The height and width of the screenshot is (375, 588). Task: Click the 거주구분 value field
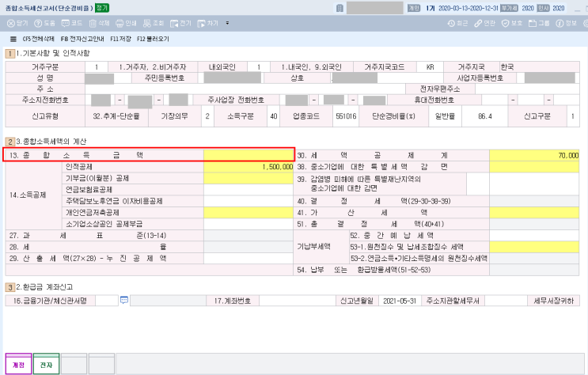click(x=97, y=67)
